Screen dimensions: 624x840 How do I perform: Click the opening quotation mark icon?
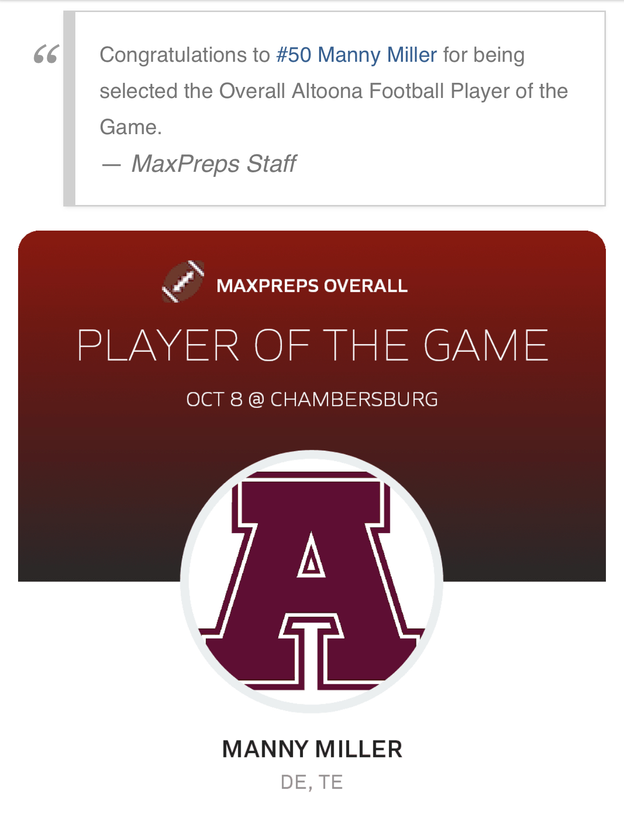pyautogui.click(x=46, y=54)
